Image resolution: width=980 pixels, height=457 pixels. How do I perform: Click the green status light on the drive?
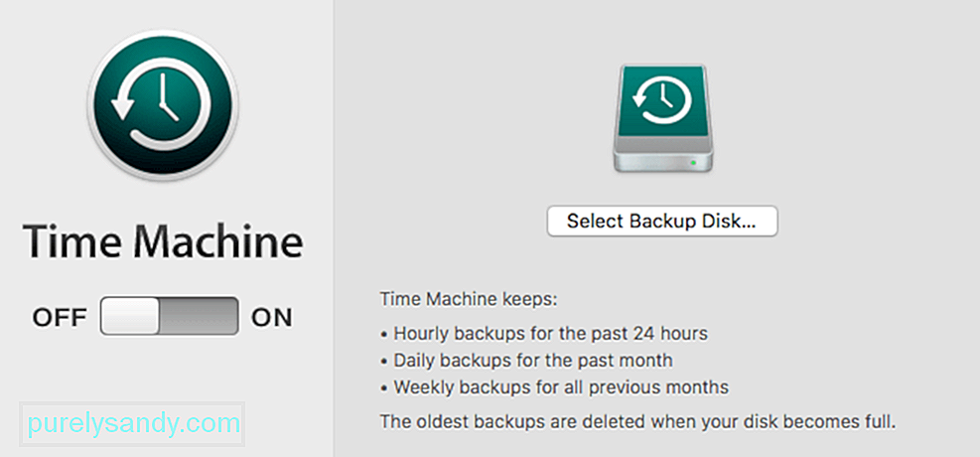693,163
